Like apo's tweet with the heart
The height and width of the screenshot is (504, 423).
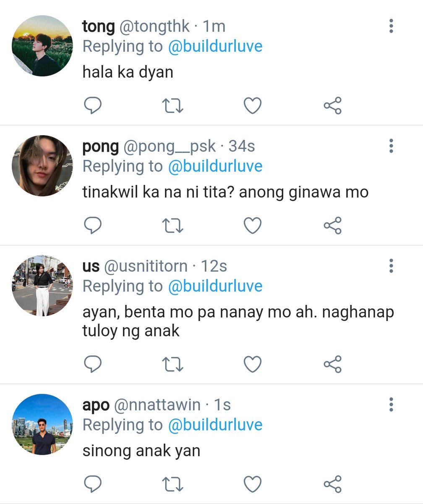pos(253,484)
